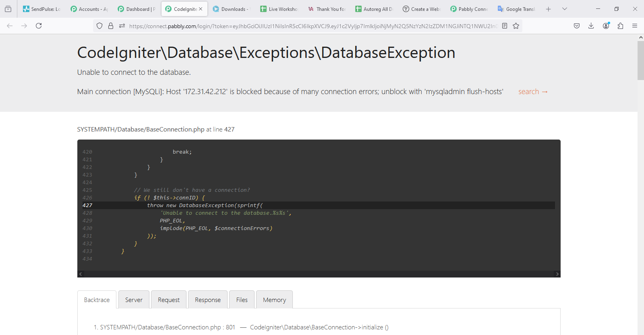This screenshot has width=644, height=335.
Task: Switch to Accounts tab
Action: (89, 9)
